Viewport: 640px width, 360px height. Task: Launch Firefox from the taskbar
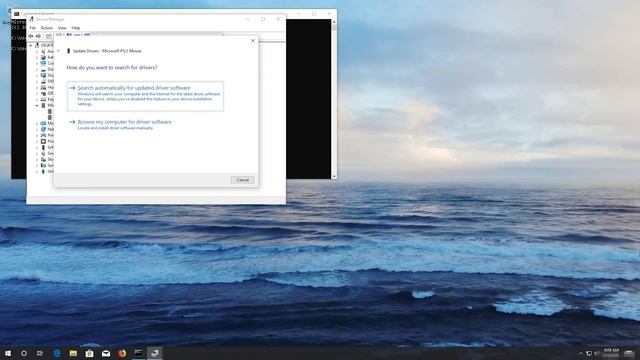(122, 353)
